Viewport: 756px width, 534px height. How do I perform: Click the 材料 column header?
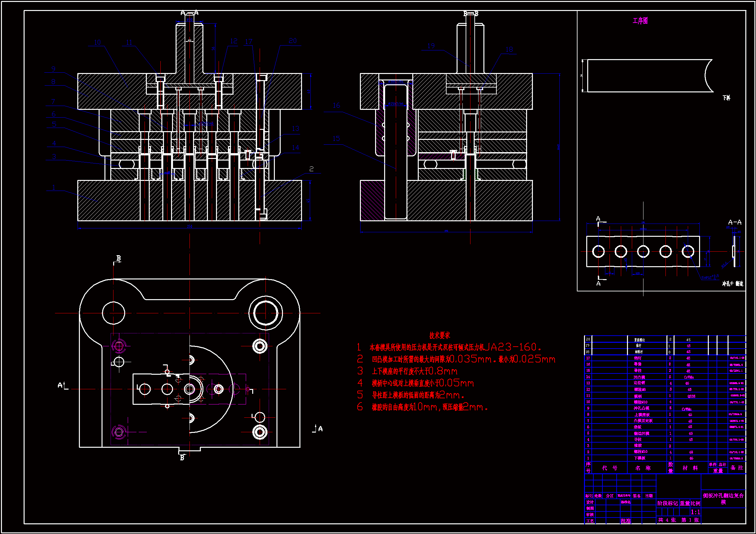[690, 468]
